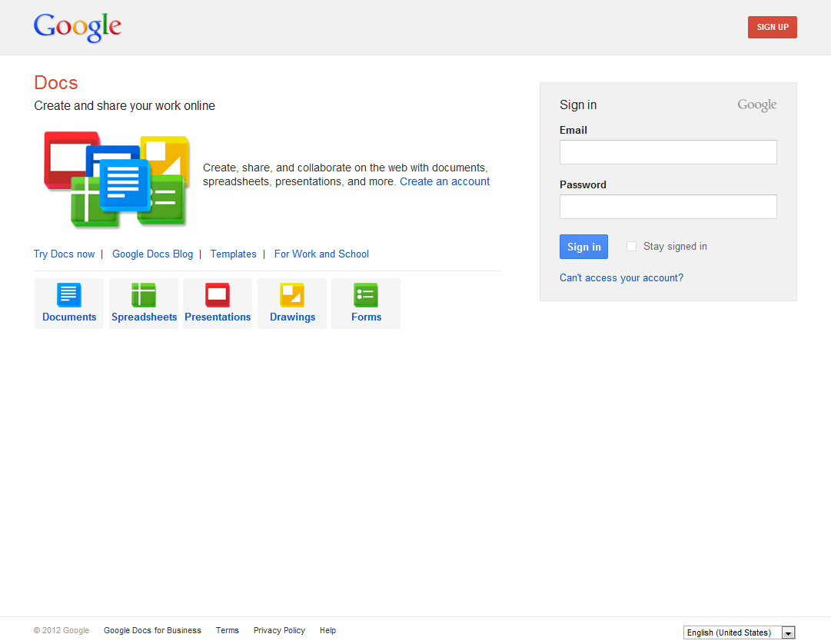Viewport: 831px width, 644px height.
Task: Open Google Docs for Business footer link
Action: (x=153, y=630)
